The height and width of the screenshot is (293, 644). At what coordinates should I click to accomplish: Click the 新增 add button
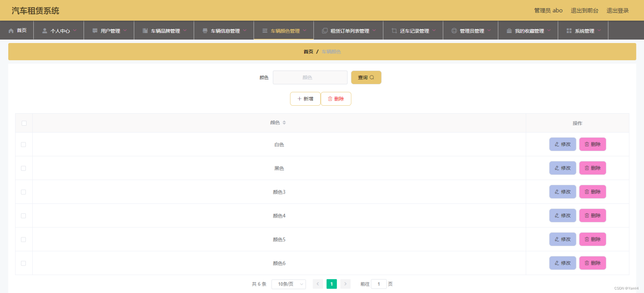coord(305,99)
